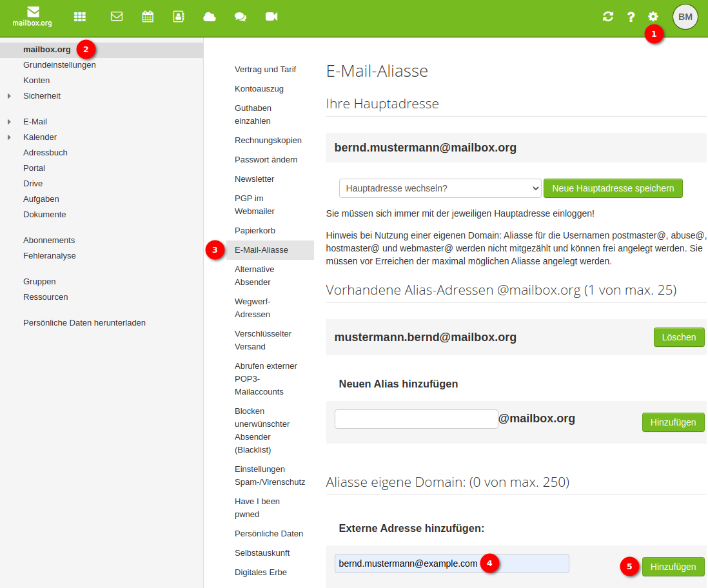Viewport: 708px width, 588px height.
Task: Focus the new @mailbox.org alias input
Action: tap(416, 419)
